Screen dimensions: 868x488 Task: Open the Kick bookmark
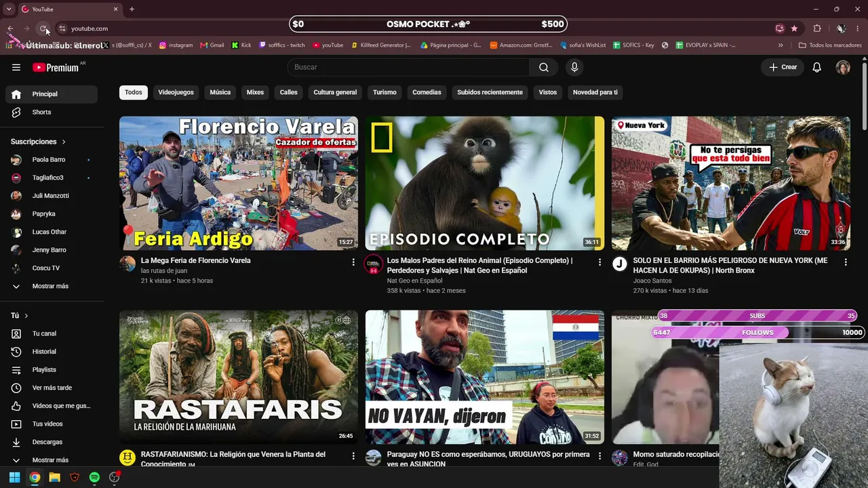point(241,45)
